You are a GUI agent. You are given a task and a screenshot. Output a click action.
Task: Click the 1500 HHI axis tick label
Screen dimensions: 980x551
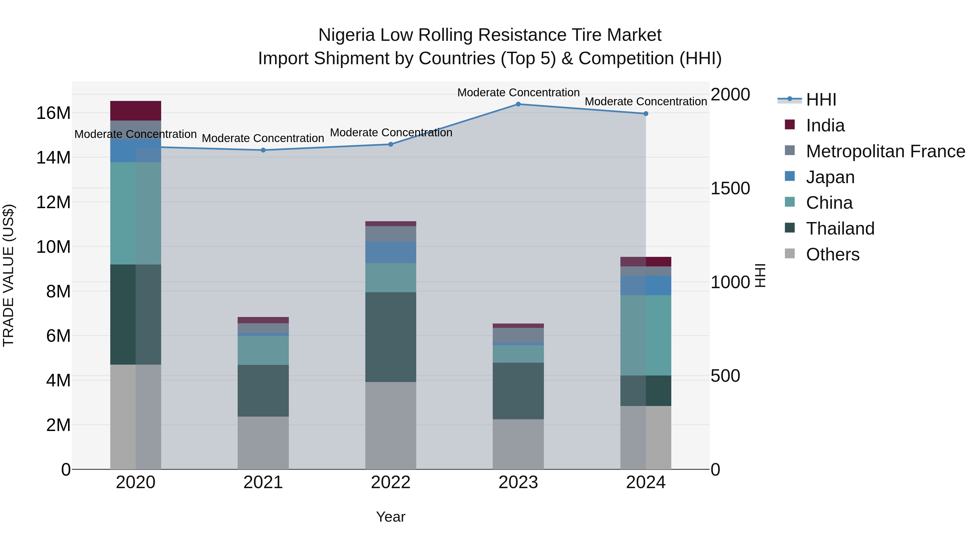point(730,188)
